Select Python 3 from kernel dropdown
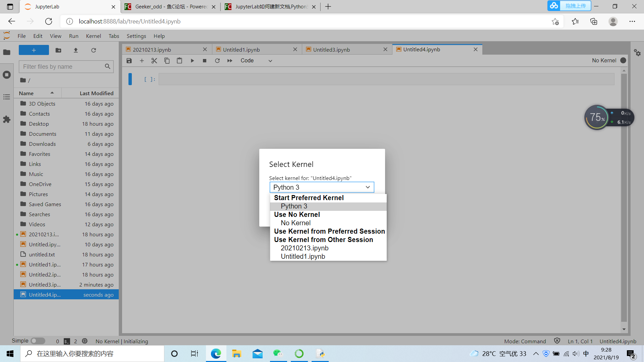Viewport: 644px width, 362px height. [x=294, y=206]
